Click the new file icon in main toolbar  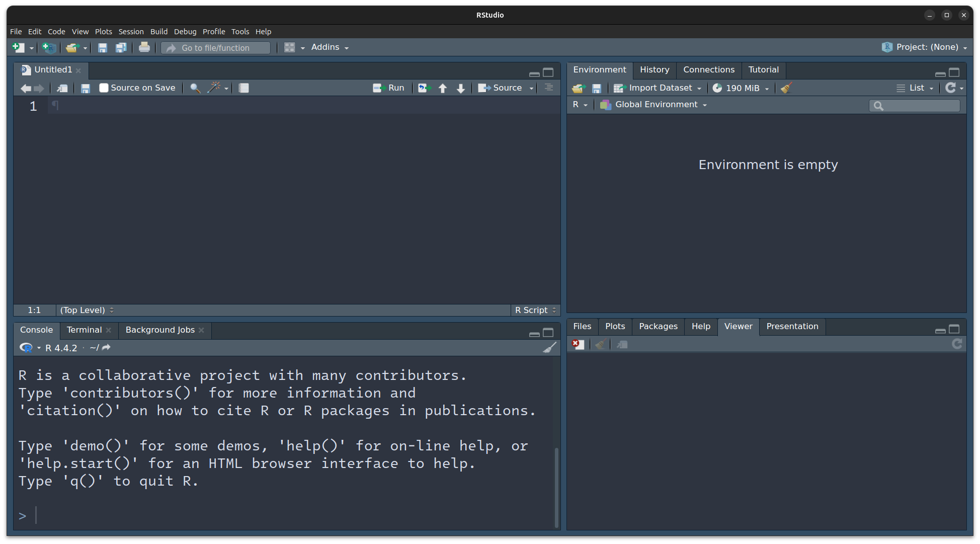(x=18, y=47)
